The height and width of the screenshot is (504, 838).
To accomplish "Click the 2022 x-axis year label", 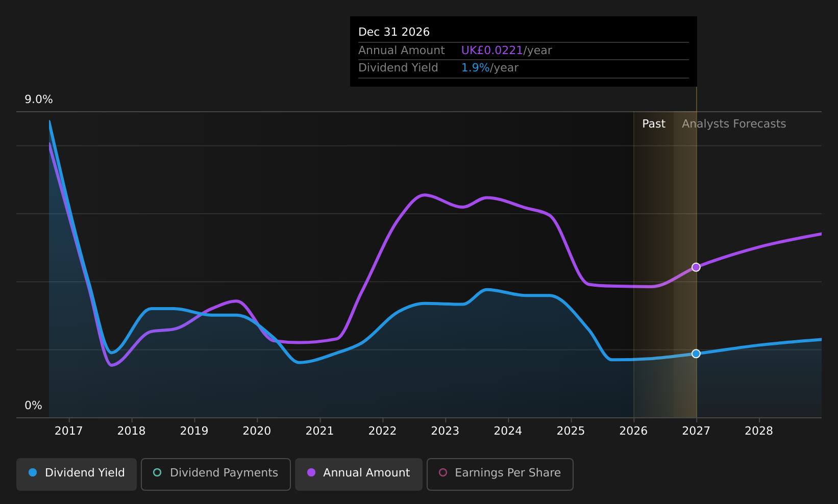I will (382, 431).
